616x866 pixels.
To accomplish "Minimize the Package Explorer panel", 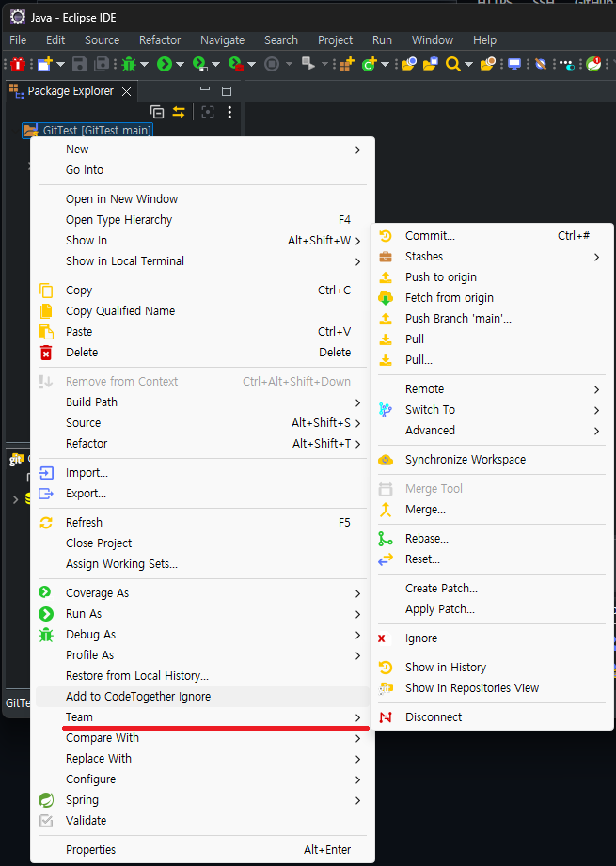I will pos(205,89).
